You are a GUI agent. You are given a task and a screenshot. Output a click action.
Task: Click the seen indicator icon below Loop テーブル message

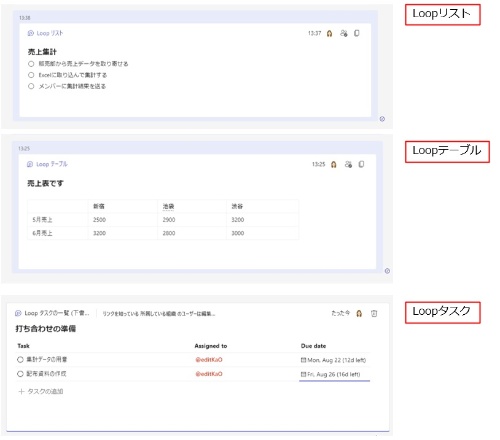pyautogui.click(x=387, y=271)
